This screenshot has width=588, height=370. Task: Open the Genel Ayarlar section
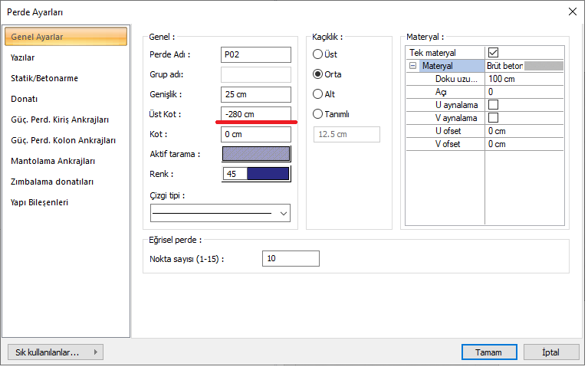[66, 37]
